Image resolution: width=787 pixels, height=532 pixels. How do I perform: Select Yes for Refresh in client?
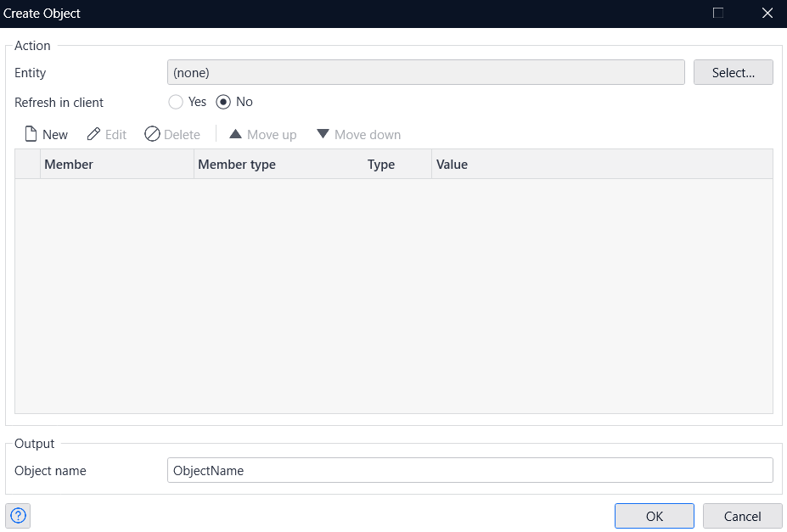tap(176, 102)
